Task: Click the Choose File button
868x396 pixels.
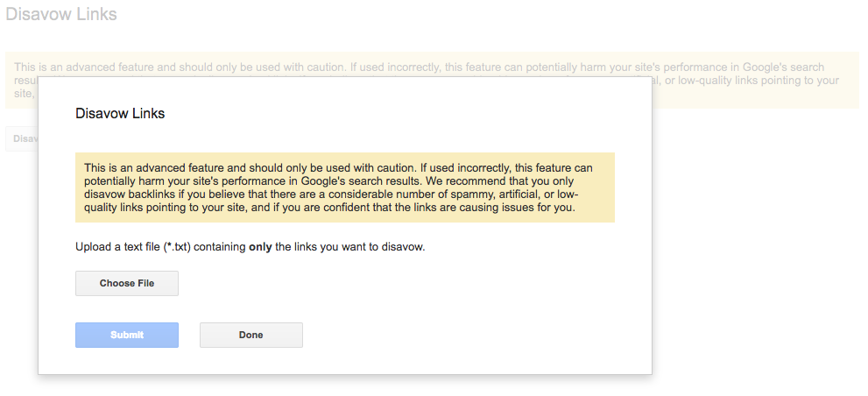Action: tap(127, 283)
